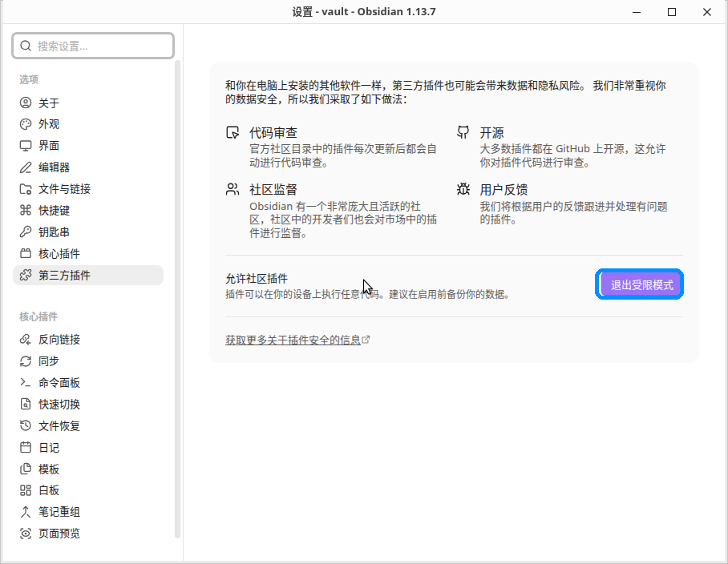Click the GitHub 开源 icon
This screenshot has width=728, height=564.
click(463, 132)
